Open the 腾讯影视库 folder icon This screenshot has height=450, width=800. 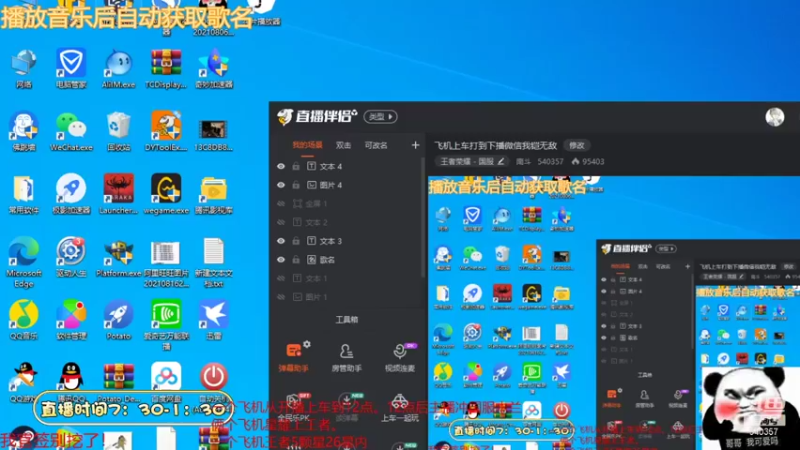click(x=213, y=194)
